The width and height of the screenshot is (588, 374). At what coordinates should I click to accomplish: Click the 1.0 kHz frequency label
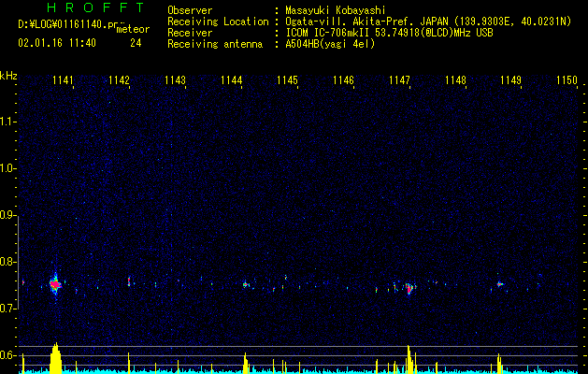(7, 168)
